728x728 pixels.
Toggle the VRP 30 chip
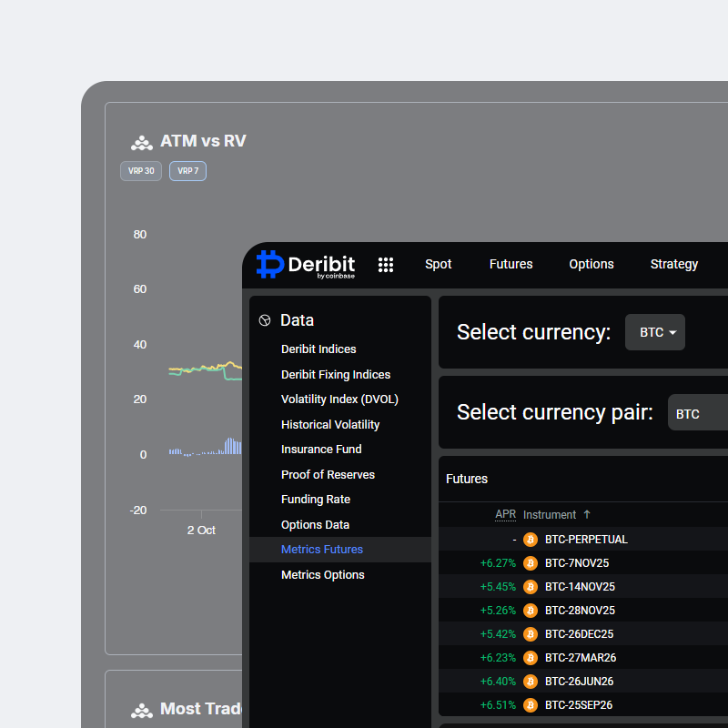[141, 171]
